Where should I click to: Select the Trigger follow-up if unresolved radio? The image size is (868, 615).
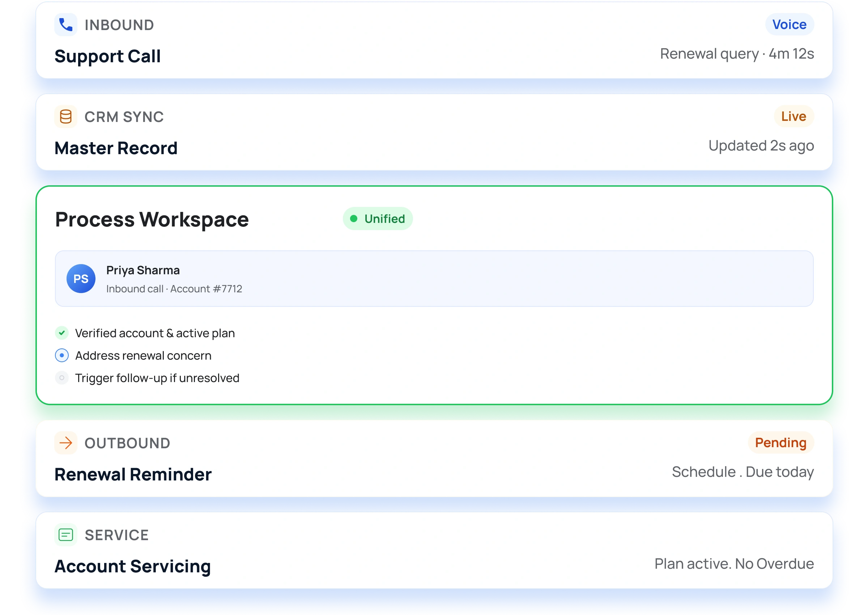click(x=62, y=378)
